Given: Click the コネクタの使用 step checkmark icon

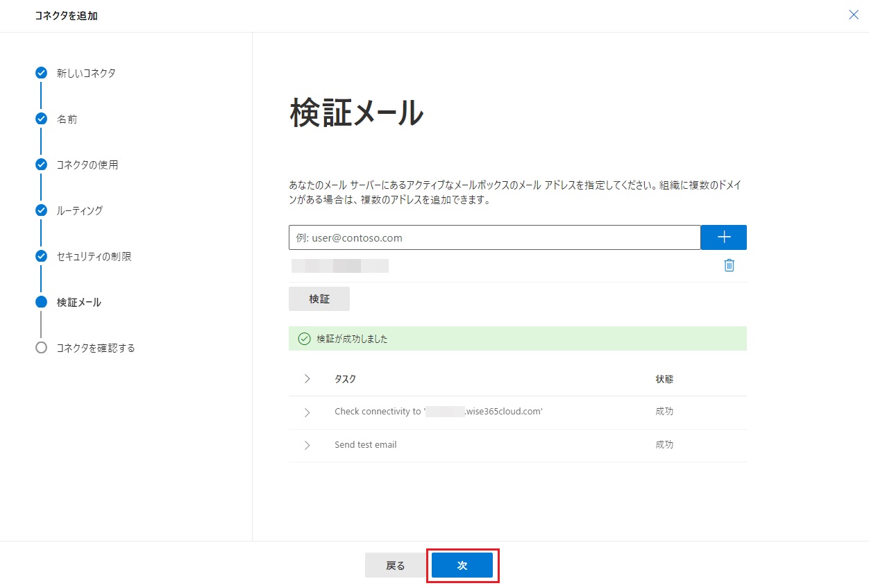Looking at the screenshot, I should tap(41, 165).
